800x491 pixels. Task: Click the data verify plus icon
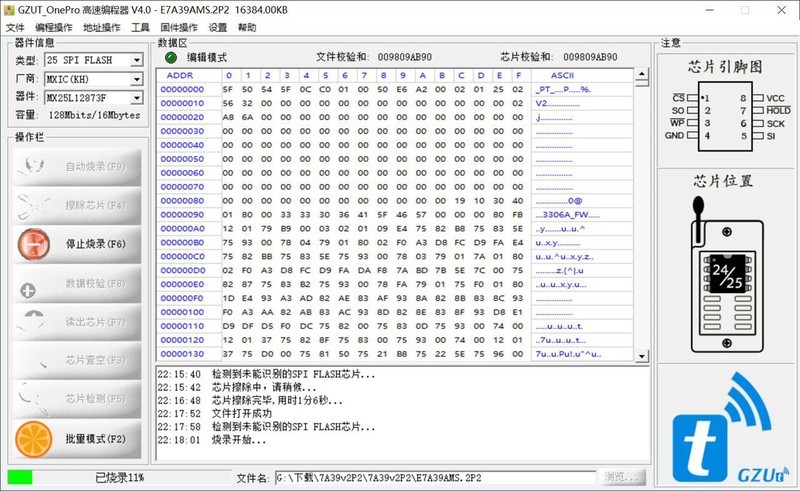(x=28, y=290)
